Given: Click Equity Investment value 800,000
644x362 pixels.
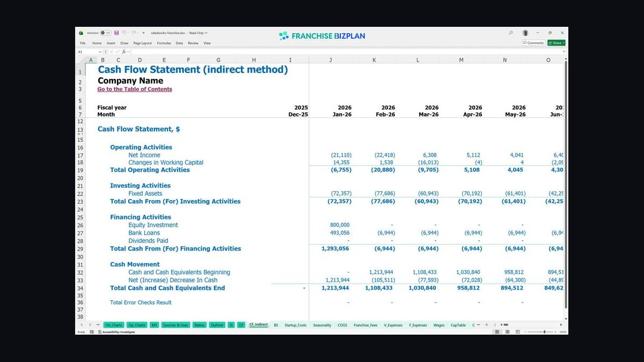Looking at the screenshot, I should [340, 225].
